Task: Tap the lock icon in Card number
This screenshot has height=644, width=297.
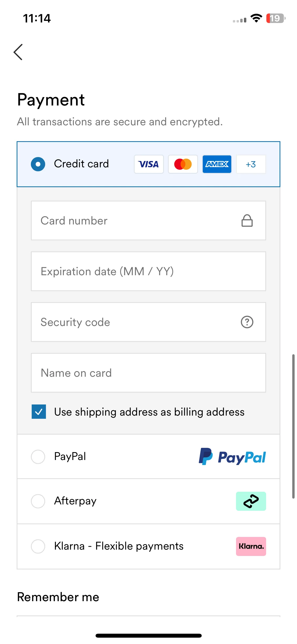Action: 247,221
